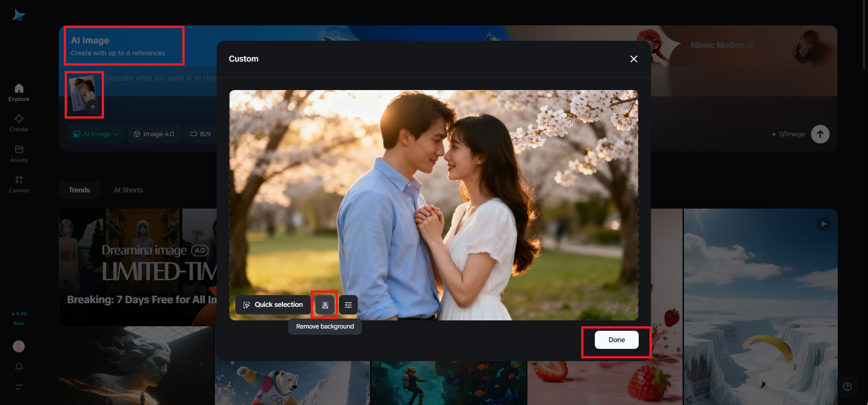Open the 16:9 aspect ratio selector

coord(200,134)
